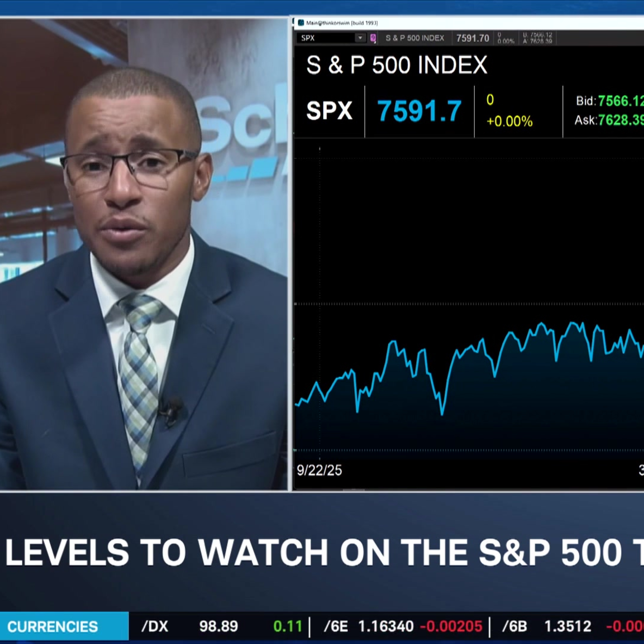
Task: Click the yellow 0 net change value
Action: 490,100
